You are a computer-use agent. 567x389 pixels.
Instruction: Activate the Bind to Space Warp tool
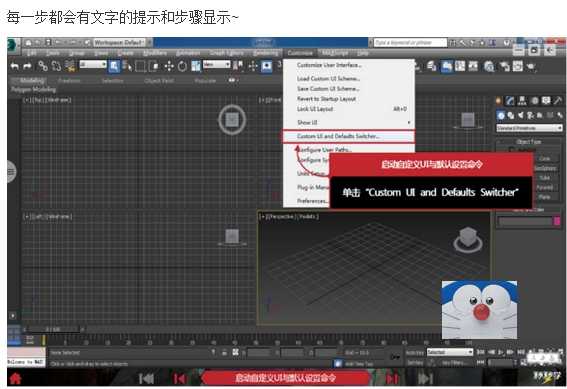69,66
